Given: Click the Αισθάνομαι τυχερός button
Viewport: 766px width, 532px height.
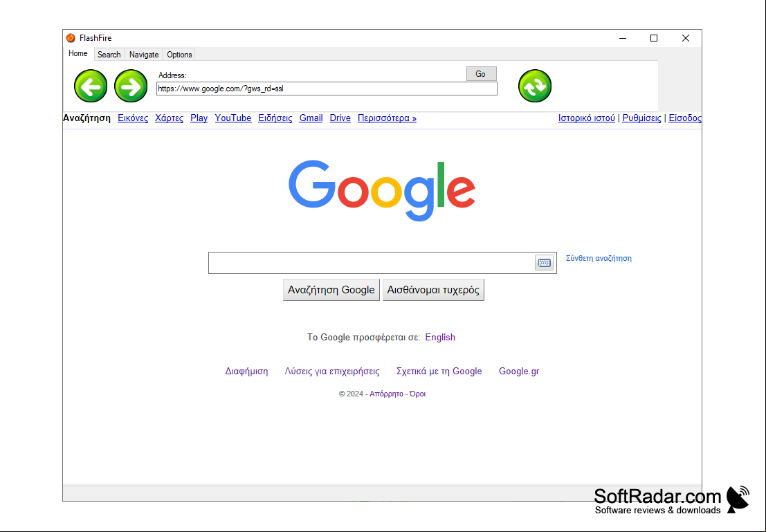Looking at the screenshot, I should click(x=433, y=290).
